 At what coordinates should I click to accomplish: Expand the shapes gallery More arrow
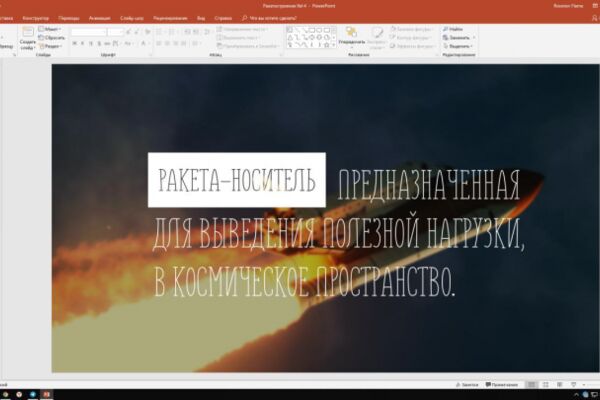pos(334,45)
